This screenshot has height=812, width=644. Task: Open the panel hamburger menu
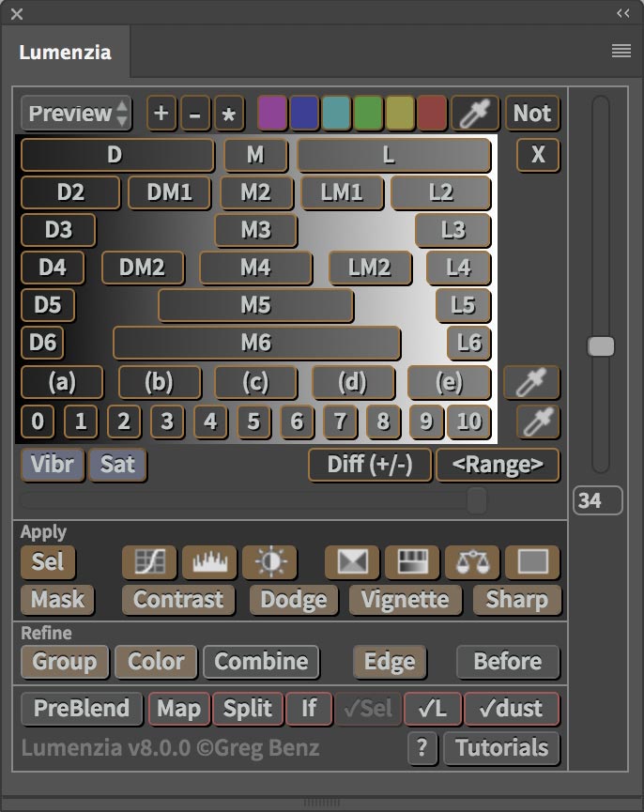621,51
